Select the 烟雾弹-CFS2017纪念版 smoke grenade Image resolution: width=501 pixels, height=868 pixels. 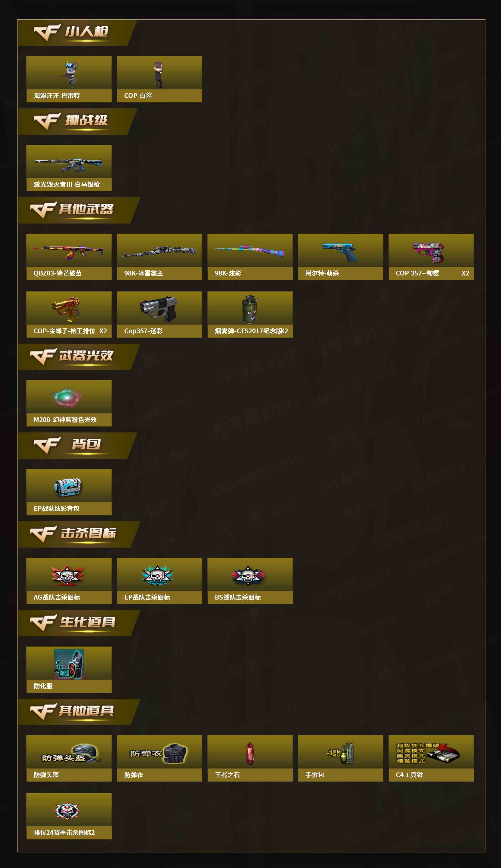pyautogui.click(x=250, y=315)
